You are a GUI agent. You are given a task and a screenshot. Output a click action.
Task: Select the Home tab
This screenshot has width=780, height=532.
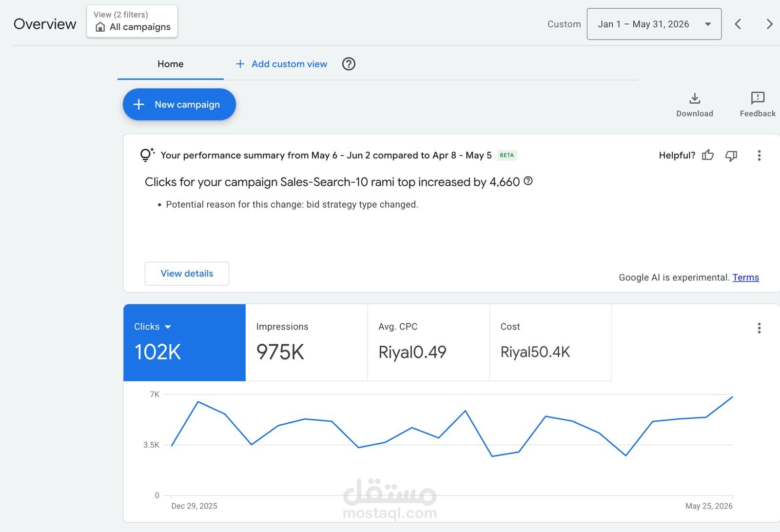[x=171, y=64]
